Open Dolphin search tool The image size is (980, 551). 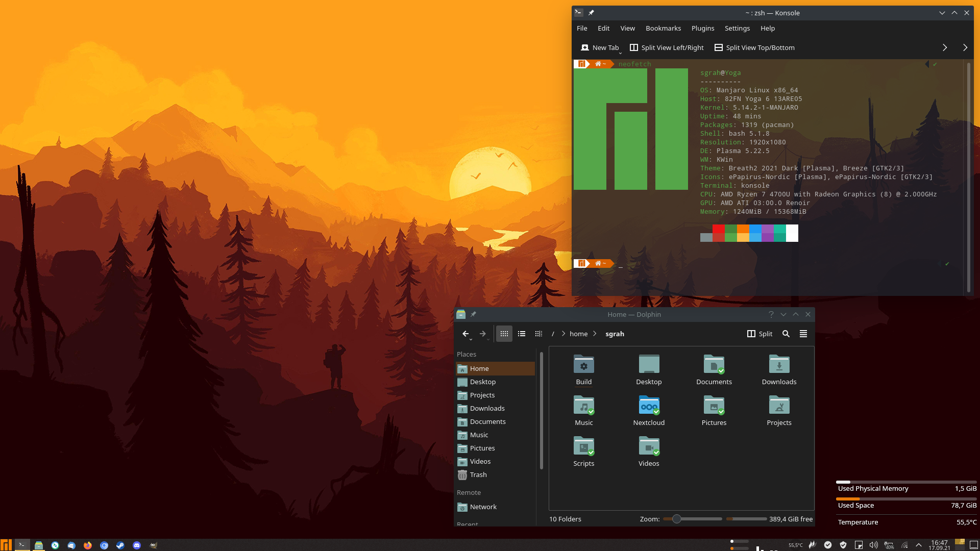786,334
